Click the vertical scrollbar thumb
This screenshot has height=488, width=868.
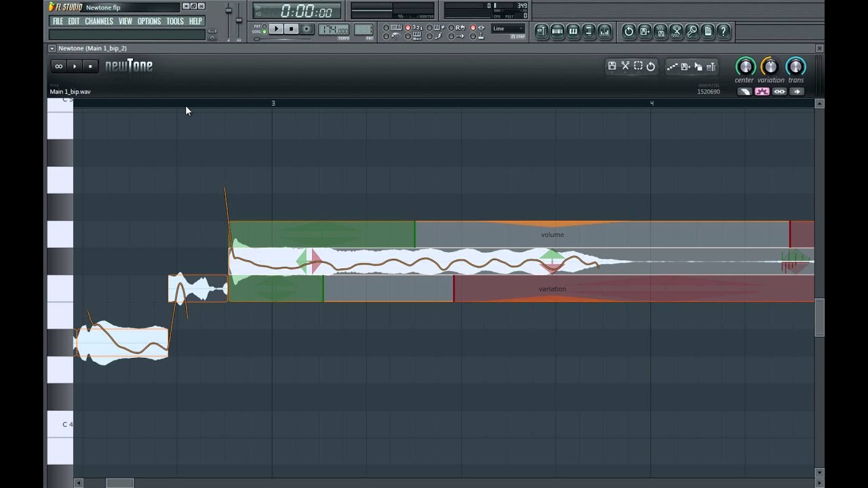[819, 317]
